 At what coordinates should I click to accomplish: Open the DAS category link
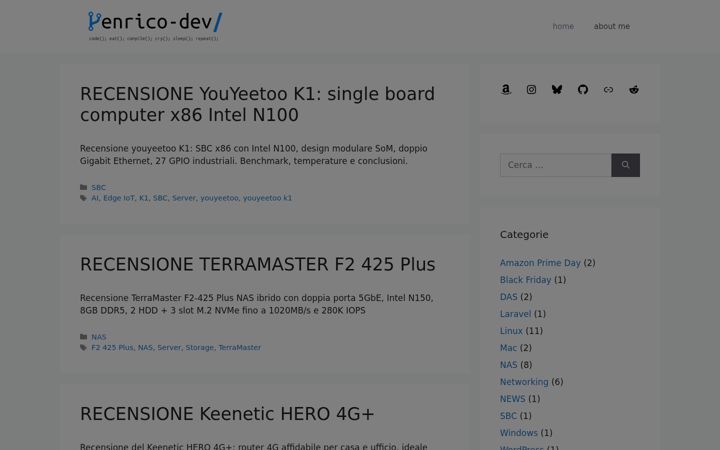pyautogui.click(x=508, y=297)
